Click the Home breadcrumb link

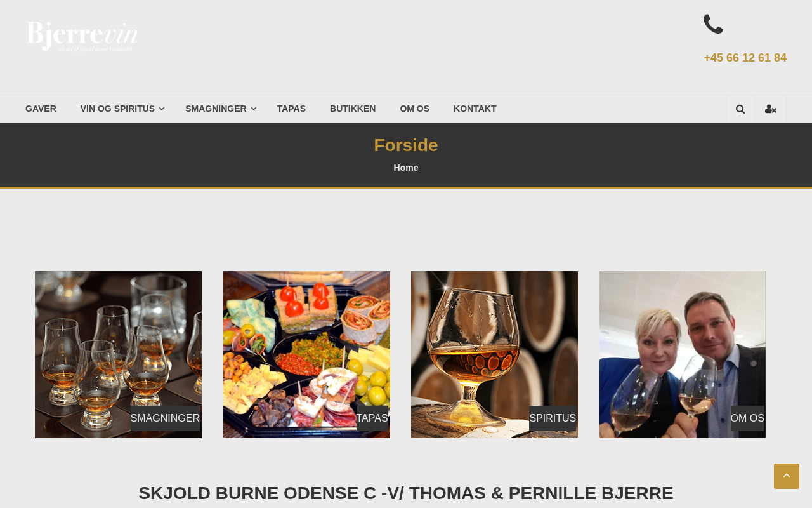pyautogui.click(x=406, y=168)
